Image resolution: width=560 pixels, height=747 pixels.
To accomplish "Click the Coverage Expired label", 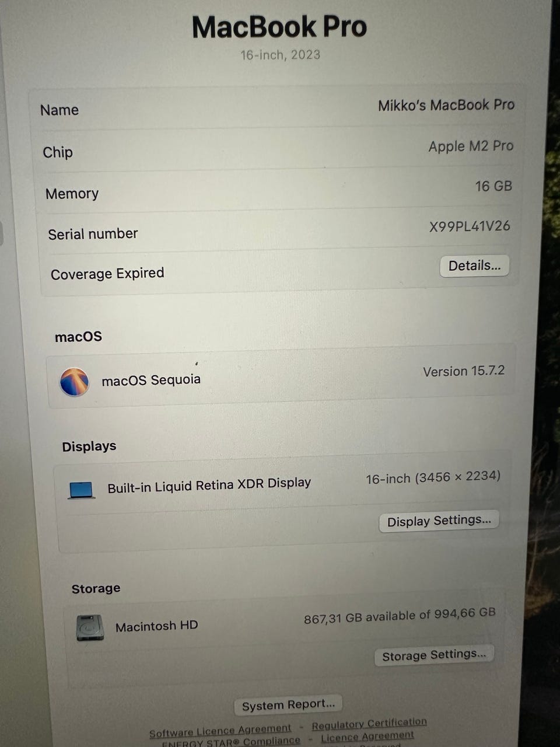I will (107, 274).
